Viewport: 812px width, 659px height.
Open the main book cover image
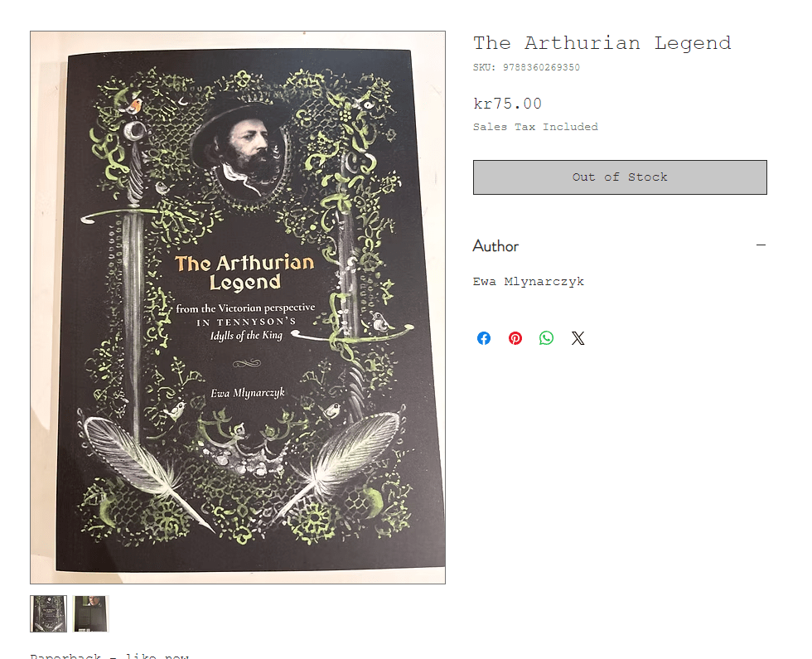[x=238, y=308]
